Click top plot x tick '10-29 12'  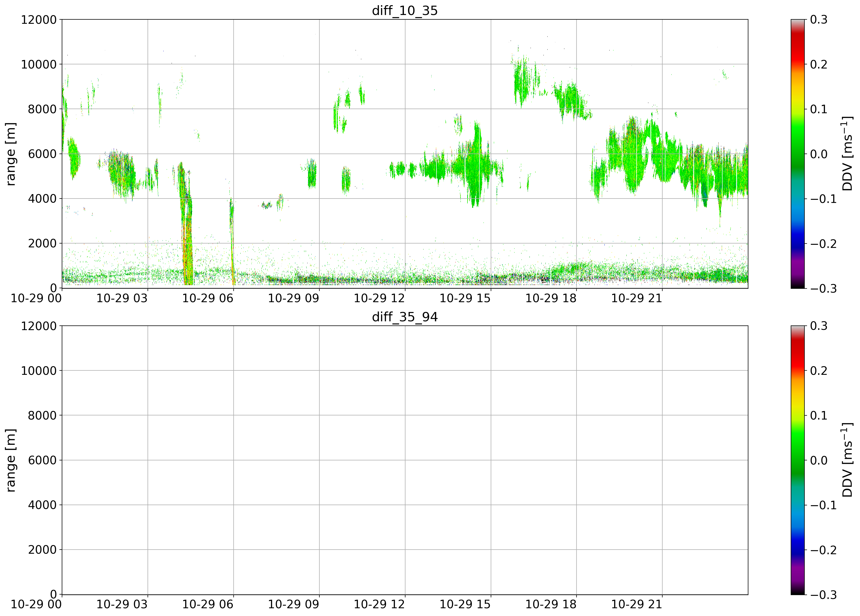click(379, 298)
